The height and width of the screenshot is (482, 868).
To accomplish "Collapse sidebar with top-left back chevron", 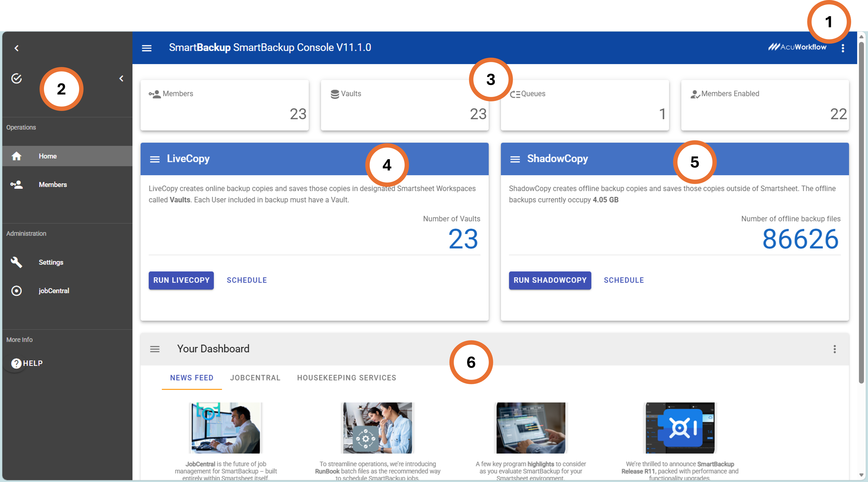I will (16, 48).
